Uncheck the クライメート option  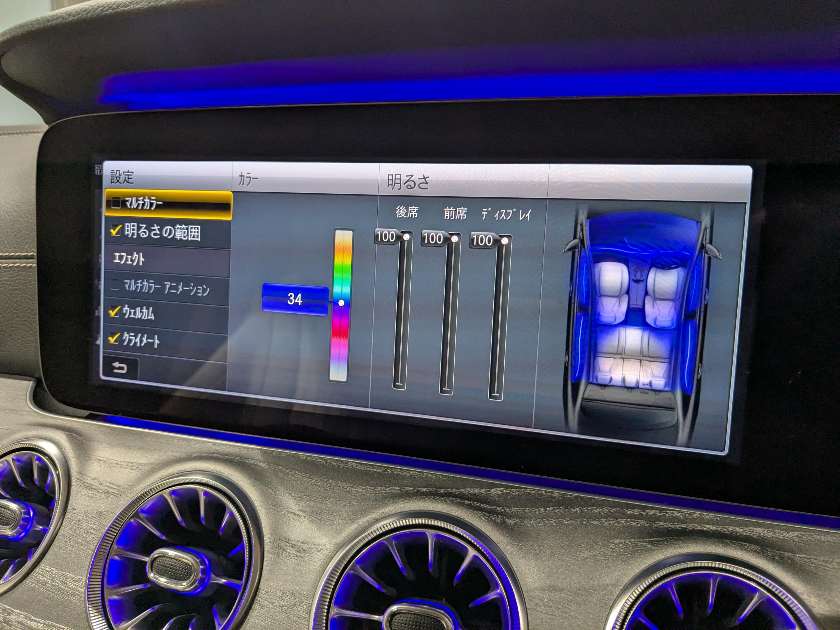click(113, 338)
